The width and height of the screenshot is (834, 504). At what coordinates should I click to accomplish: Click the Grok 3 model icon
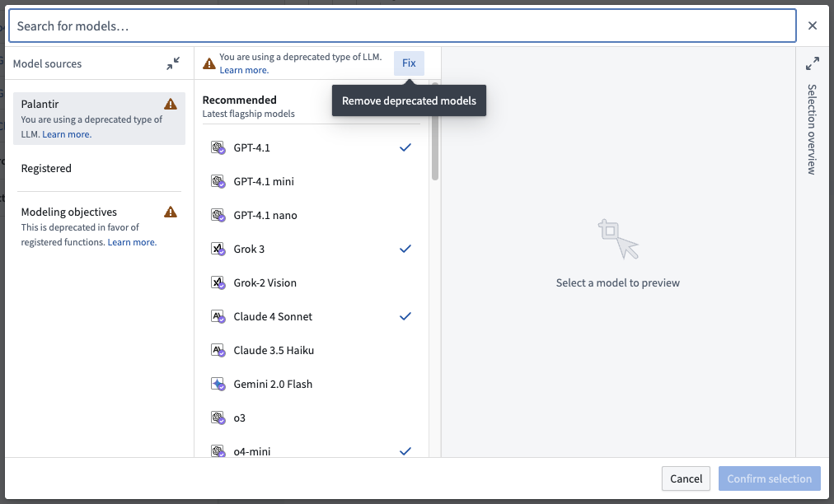tap(218, 250)
